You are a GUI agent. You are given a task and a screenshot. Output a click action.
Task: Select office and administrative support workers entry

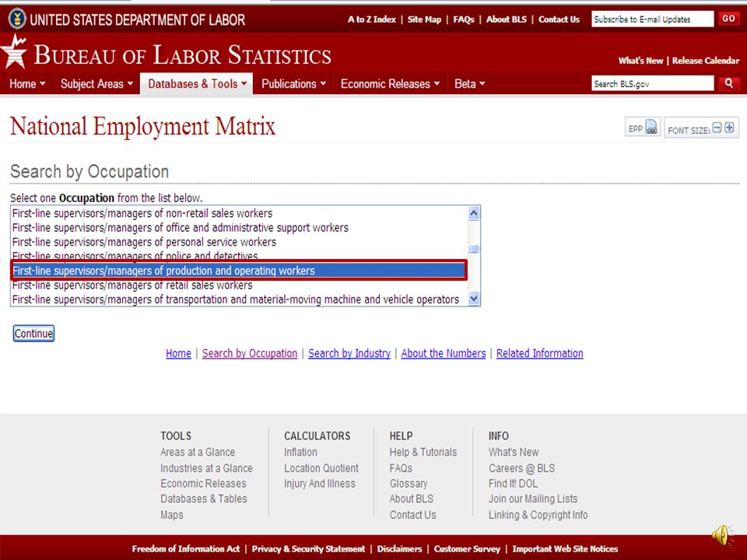point(239,228)
